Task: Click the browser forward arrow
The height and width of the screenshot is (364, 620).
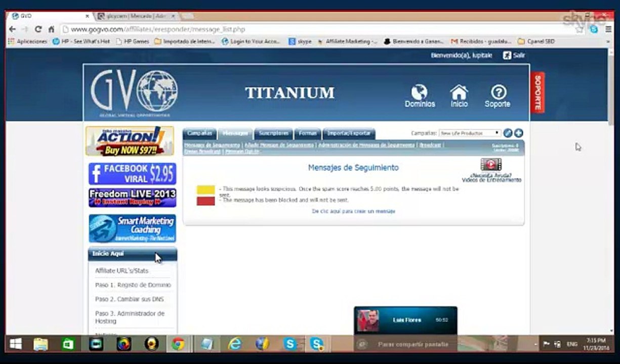Action: (x=25, y=29)
